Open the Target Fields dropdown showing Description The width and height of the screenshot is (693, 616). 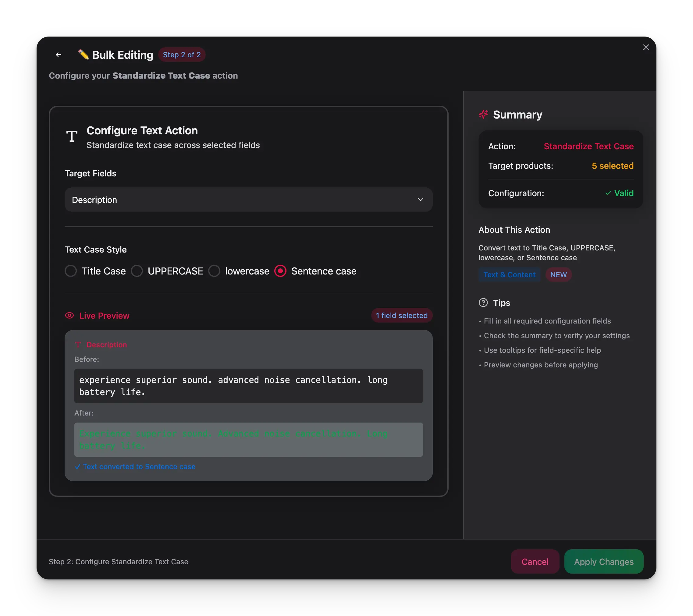pos(248,200)
